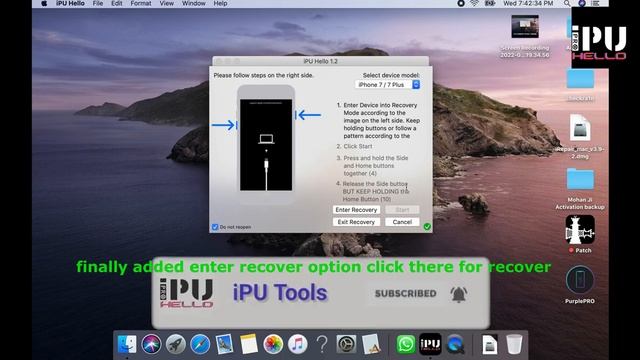Launch Siri from the dock
640x360 pixels.
tap(151, 344)
